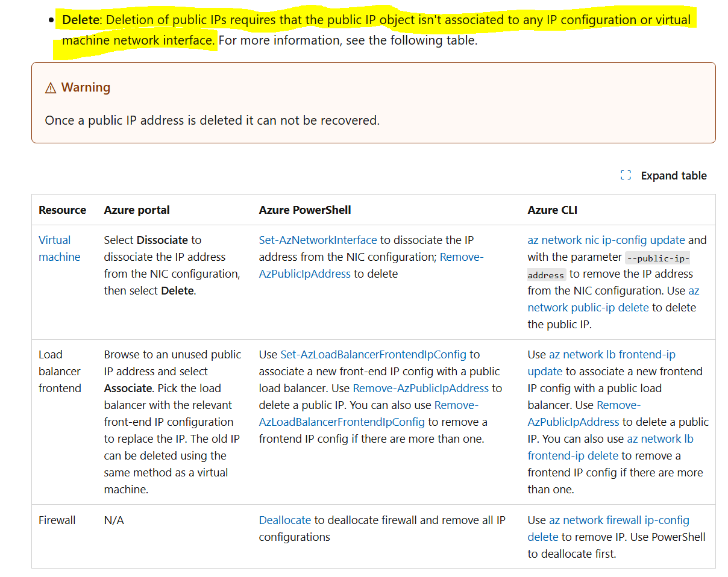Click 'see the following table' sentence

tap(348, 40)
